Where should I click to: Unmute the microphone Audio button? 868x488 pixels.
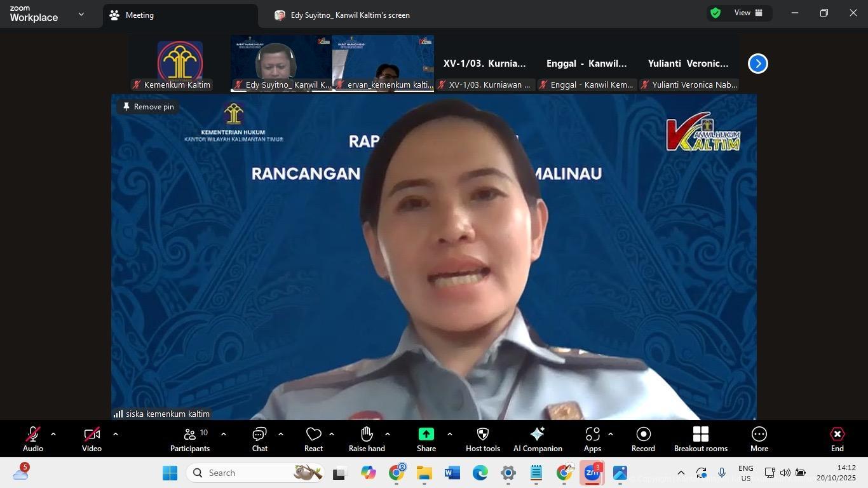click(x=33, y=439)
